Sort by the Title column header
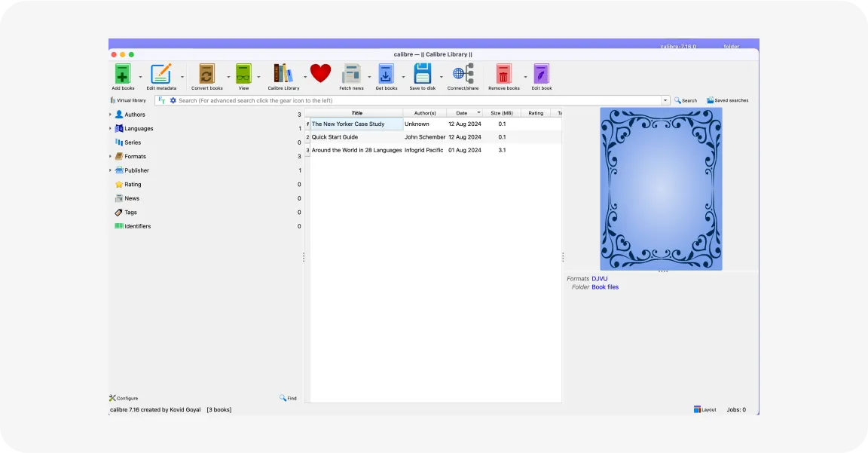This screenshot has width=868, height=453. [x=356, y=113]
